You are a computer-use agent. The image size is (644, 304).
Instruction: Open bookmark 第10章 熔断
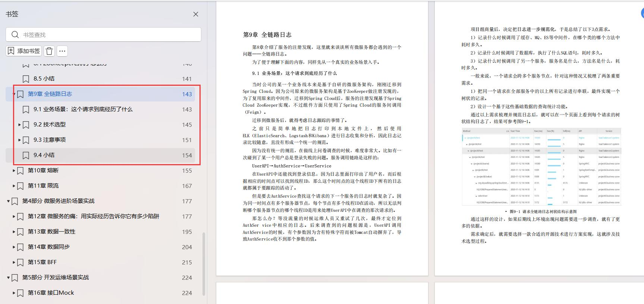(43, 170)
